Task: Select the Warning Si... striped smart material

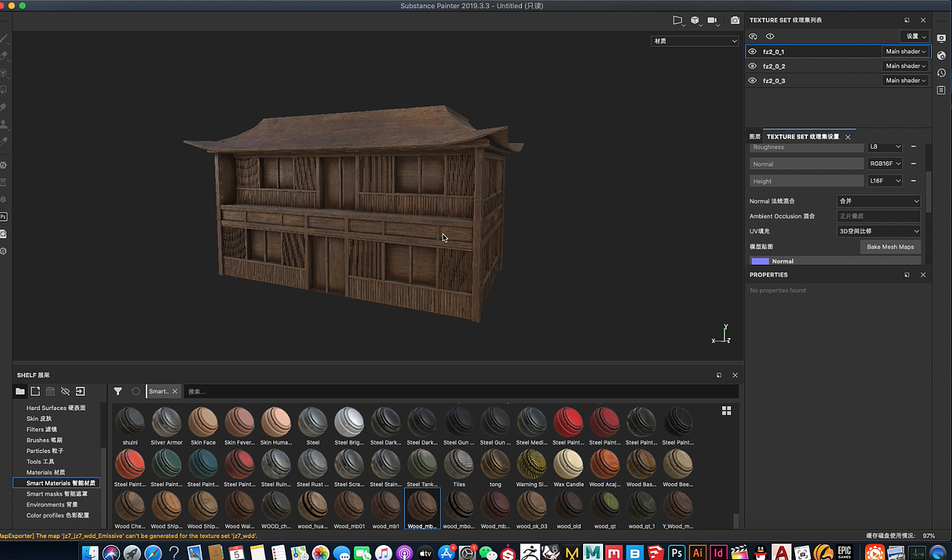Action: click(x=532, y=468)
